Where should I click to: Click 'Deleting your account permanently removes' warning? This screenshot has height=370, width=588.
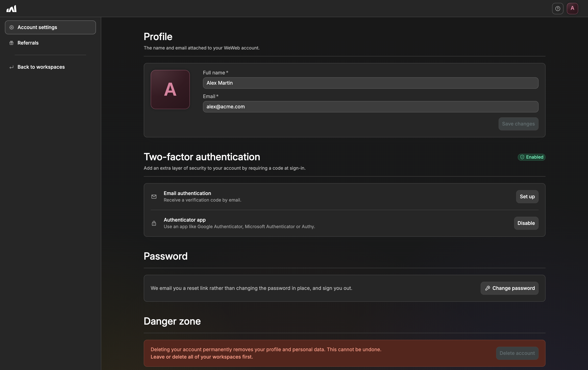click(x=266, y=350)
